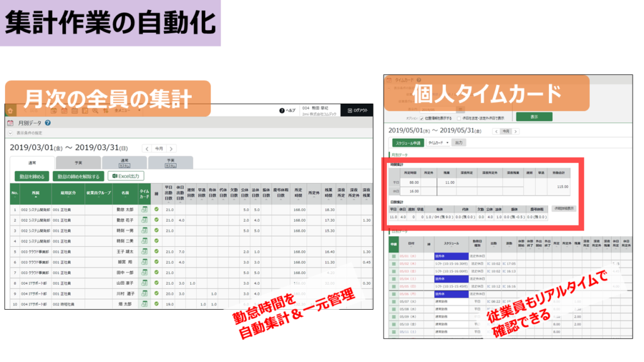Click the スケジュール申請 button
Viewport: 644px width, 362px height.
point(408,143)
